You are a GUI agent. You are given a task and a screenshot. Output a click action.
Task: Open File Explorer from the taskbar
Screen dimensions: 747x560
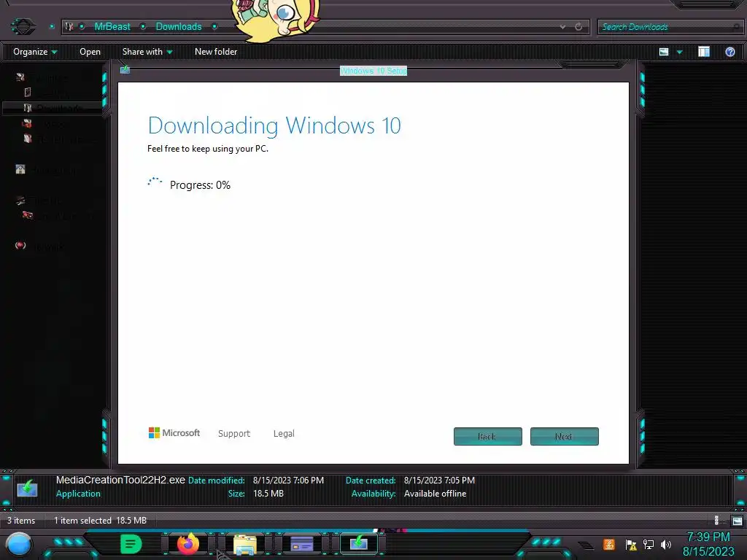(245, 545)
